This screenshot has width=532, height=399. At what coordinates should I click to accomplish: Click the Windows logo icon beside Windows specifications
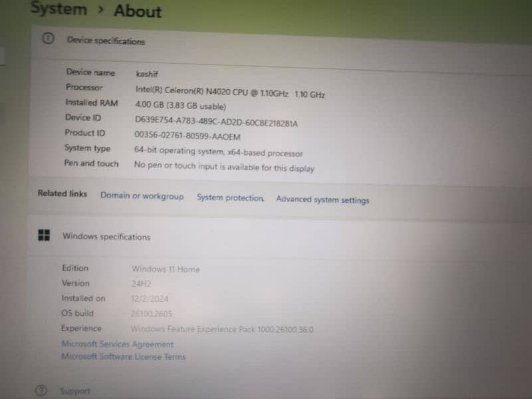tap(44, 235)
